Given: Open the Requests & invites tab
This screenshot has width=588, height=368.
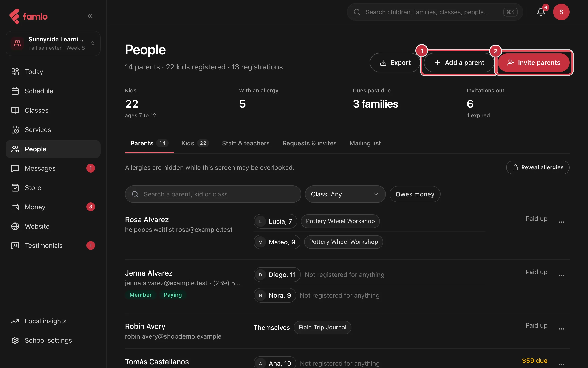Looking at the screenshot, I should point(310,143).
